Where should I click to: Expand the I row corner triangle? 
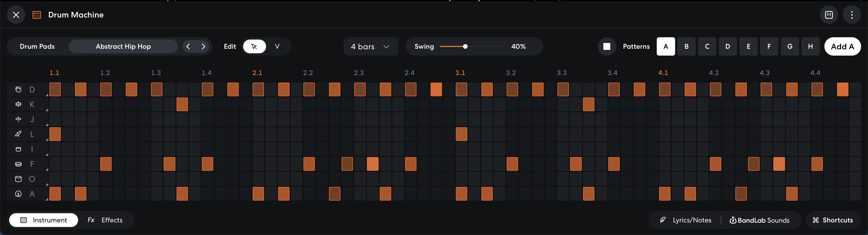pos(47,154)
